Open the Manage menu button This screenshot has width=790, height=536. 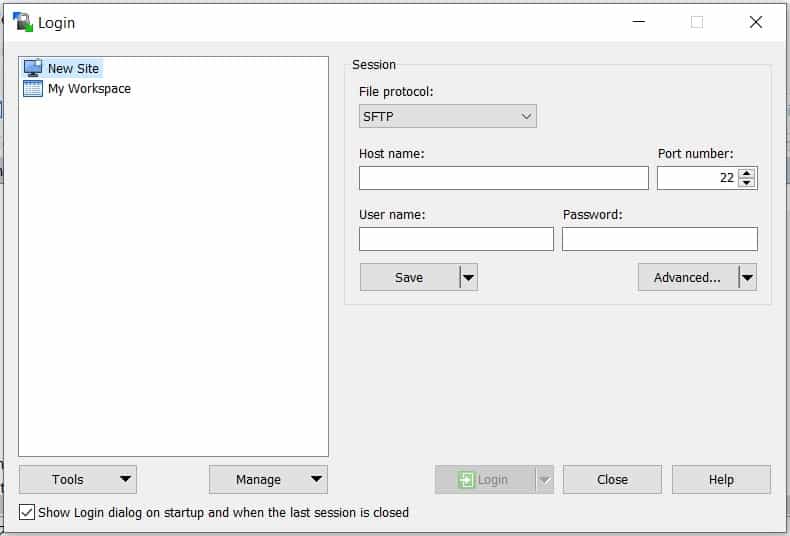click(268, 480)
